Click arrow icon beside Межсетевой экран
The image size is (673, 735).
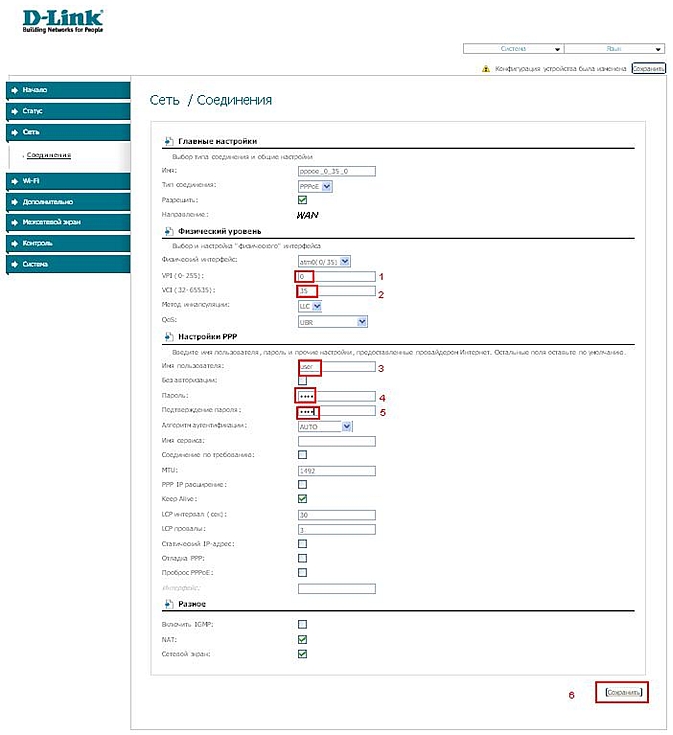pos(15,223)
